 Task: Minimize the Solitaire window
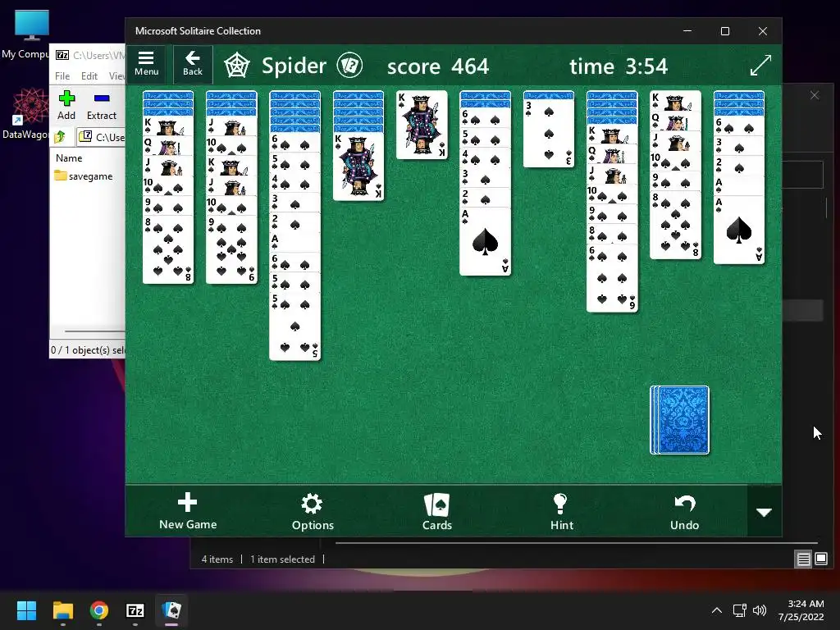(x=687, y=31)
